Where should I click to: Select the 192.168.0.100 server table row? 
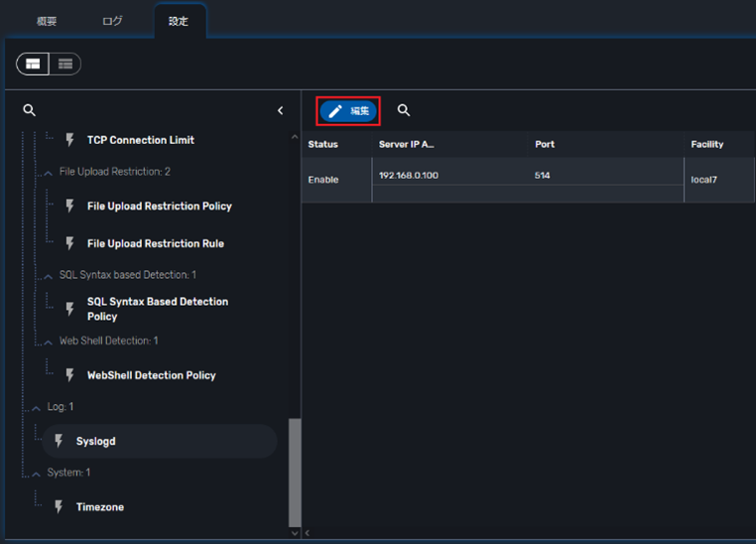526,179
